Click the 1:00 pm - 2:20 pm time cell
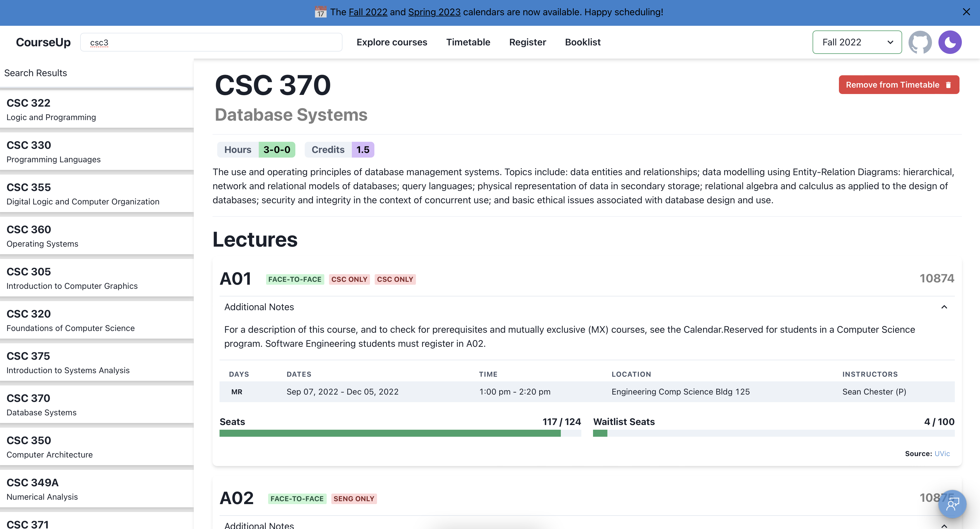 (x=514, y=392)
